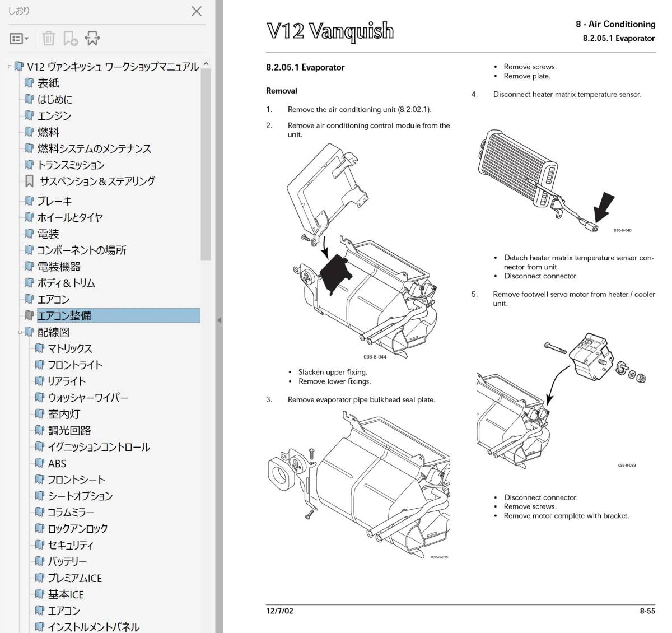This screenshot has height=633, width=672.
Task: Open the エアコン bookmark under 配線図
Action: 64,611
